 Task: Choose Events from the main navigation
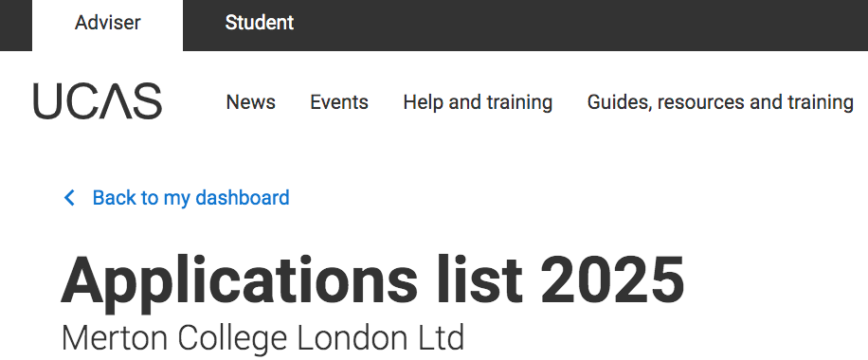(x=339, y=102)
